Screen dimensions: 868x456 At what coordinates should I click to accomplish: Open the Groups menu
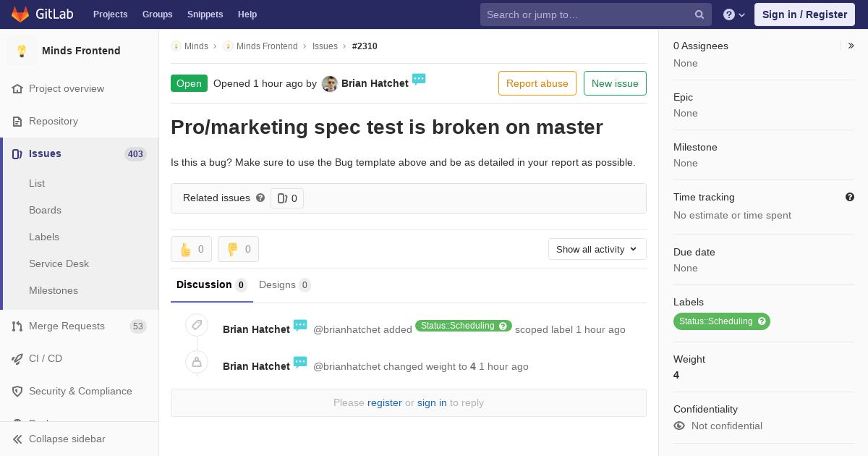pyautogui.click(x=158, y=14)
